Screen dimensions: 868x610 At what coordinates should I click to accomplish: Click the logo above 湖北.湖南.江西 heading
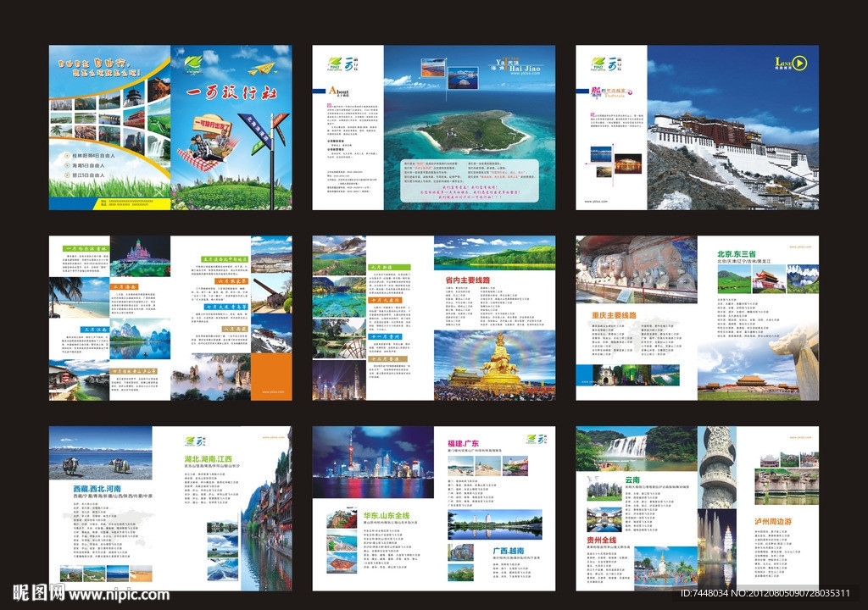coord(196,441)
